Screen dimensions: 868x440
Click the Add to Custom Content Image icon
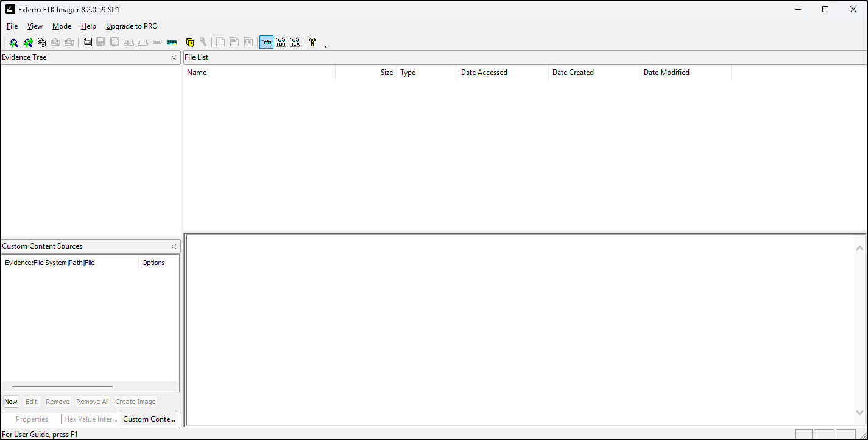129,42
